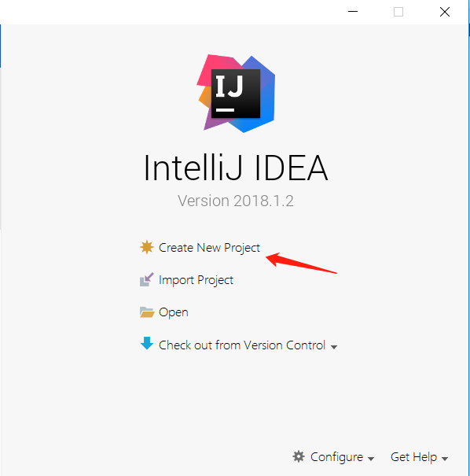Click the Open folder icon
Image resolution: width=470 pixels, height=476 pixels.
tap(147, 312)
